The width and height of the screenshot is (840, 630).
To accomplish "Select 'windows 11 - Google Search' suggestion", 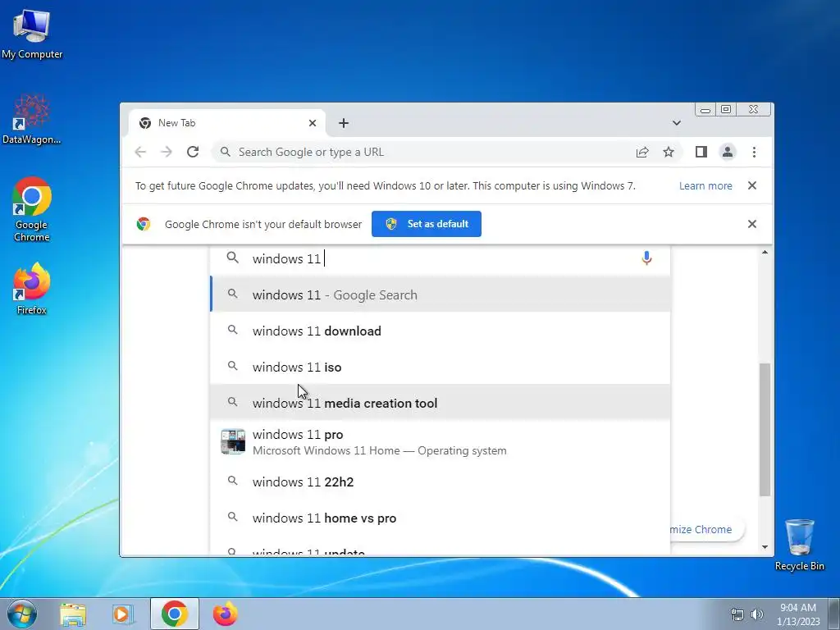I will [x=440, y=294].
